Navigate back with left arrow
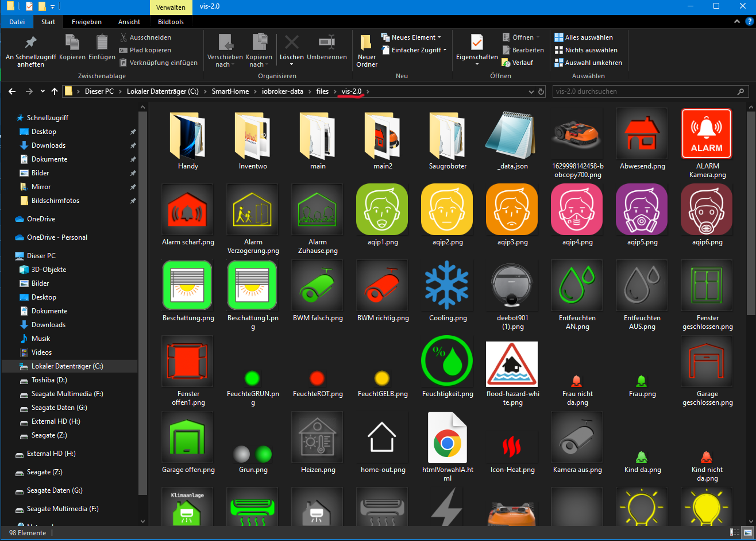The image size is (756, 541). (x=12, y=91)
